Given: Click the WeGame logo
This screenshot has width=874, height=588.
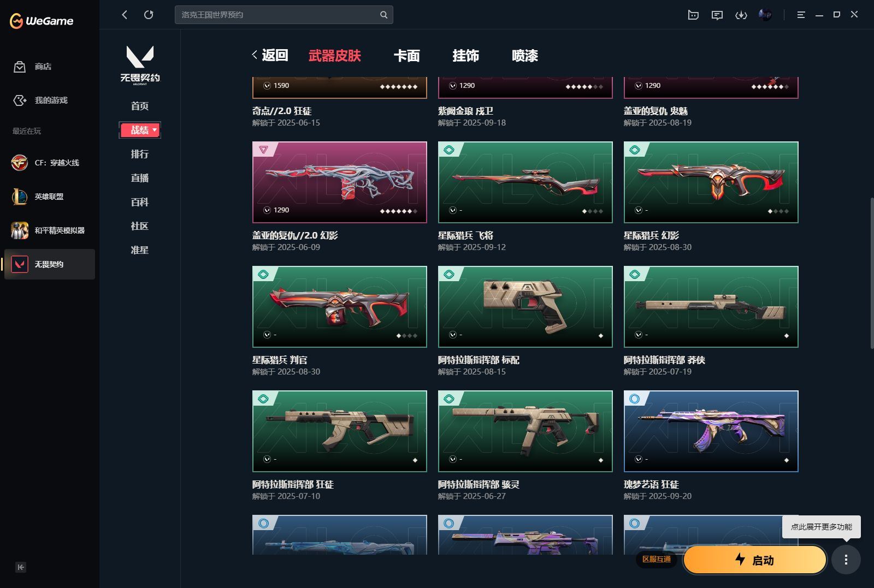Looking at the screenshot, I should point(42,21).
